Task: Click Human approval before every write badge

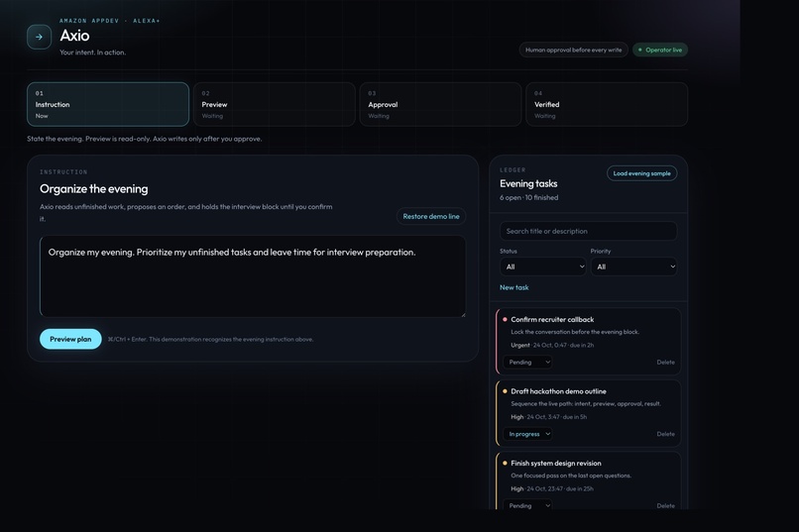Action: pyautogui.click(x=573, y=50)
